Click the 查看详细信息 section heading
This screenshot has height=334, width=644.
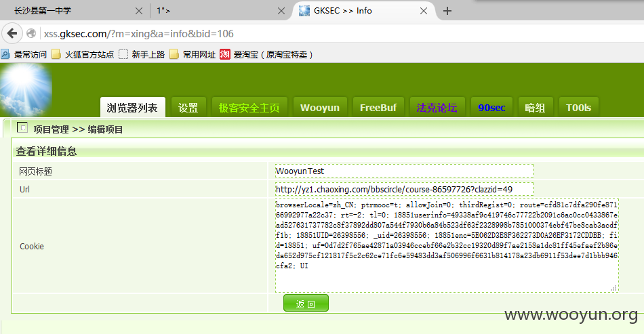pyautogui.click(x=46, y=151)
